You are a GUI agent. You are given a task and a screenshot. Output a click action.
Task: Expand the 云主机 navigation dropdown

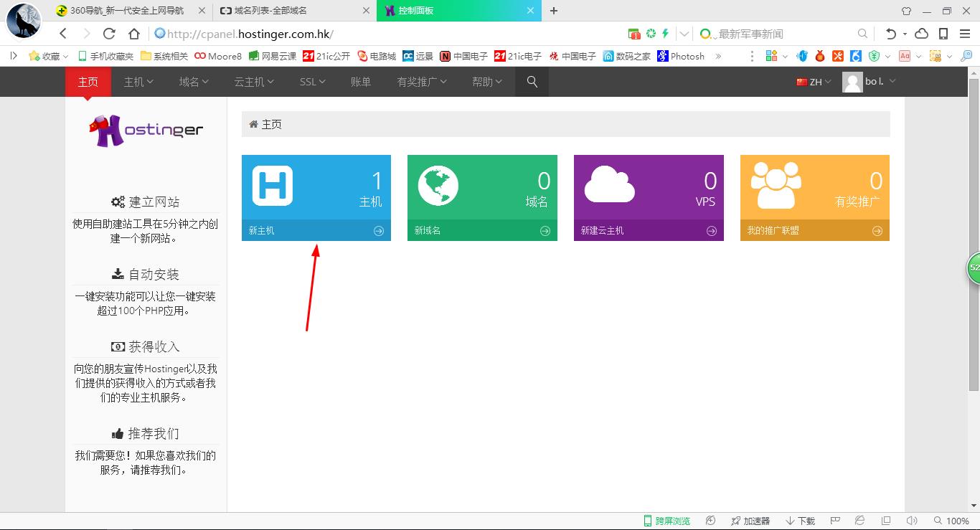255,82
